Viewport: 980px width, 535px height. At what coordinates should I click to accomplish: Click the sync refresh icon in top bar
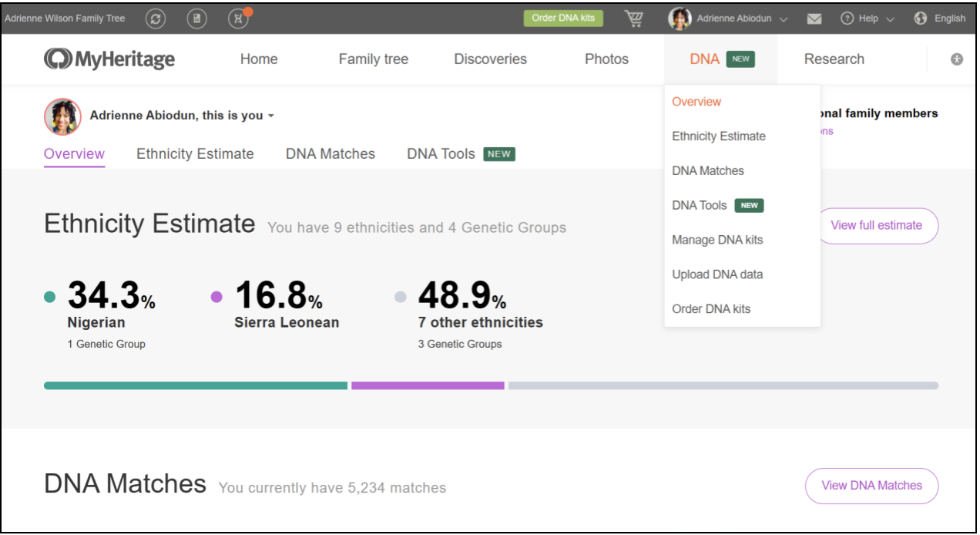click(x=156, y=19)
